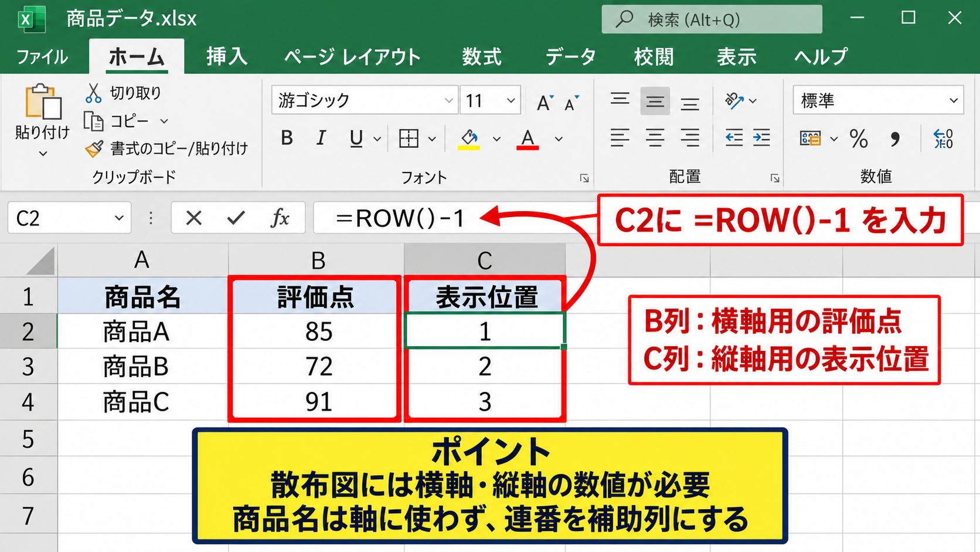Viewport: 980px width, 552px height.
Task: Click the fx Insert Function button
Action: pyautogui.click(x=280, y=218)
